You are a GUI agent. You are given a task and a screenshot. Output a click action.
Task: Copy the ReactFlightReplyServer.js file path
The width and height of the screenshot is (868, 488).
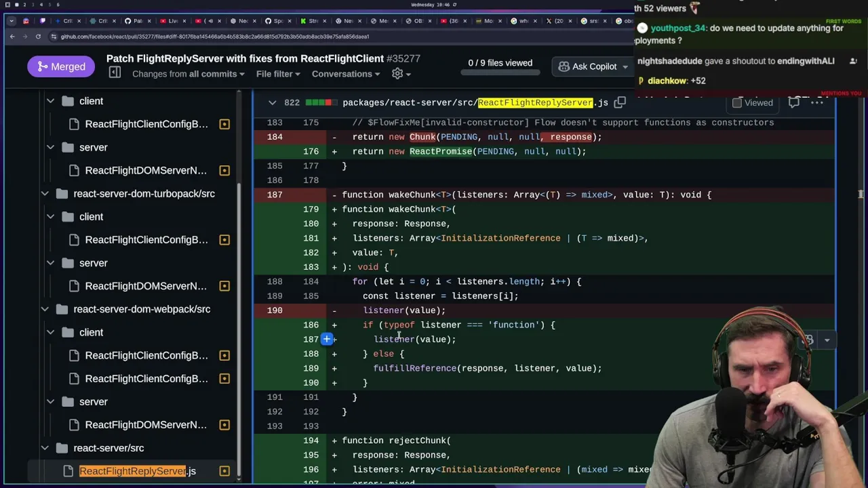[620, 102]
